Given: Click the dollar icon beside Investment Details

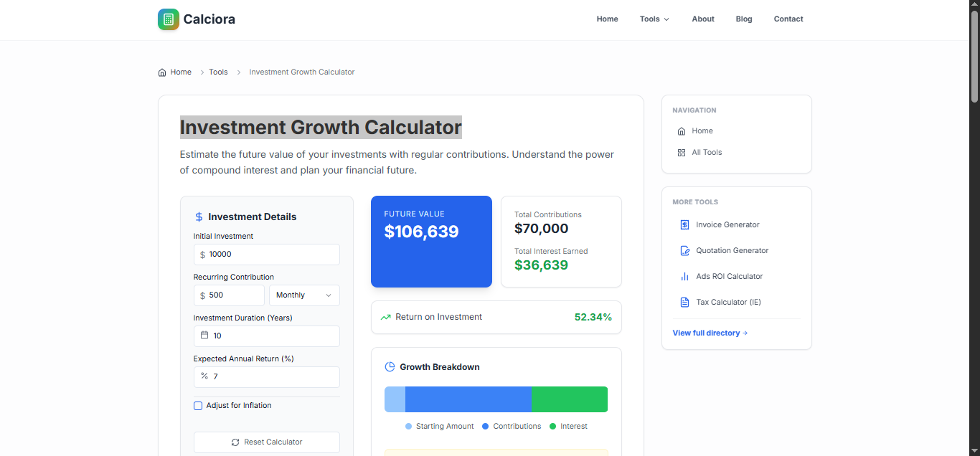Looking at the screenshot, I should (x=197, y=217).
